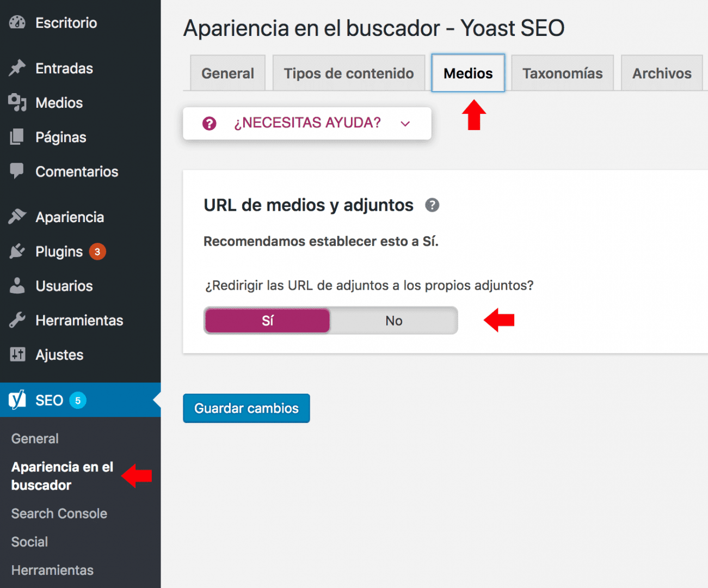Screen dimensions: 708x588
Task: Open Social submenu link
Action: (29, 542)
